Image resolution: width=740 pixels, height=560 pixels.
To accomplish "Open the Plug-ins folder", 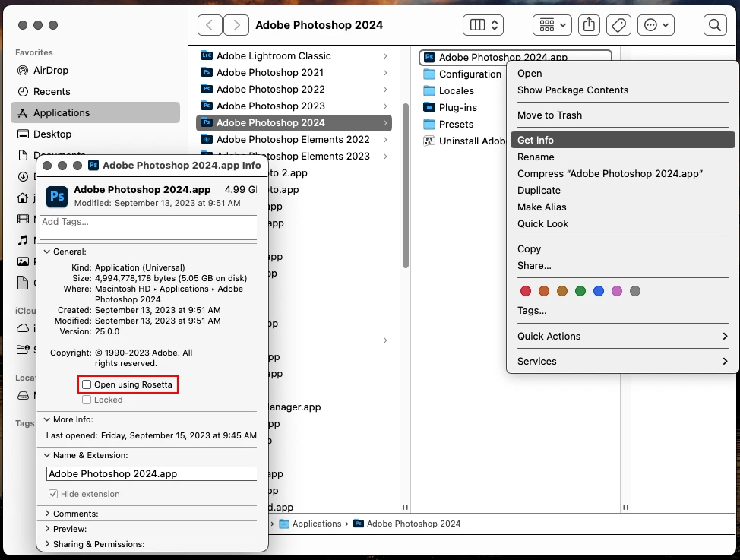I will click(x=450, y=108).
